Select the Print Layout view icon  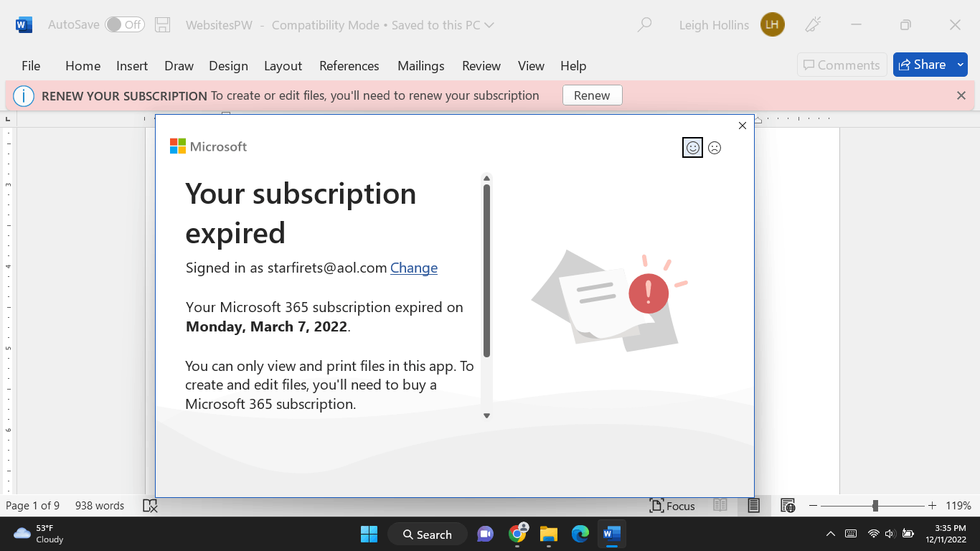click(x=753, y=506)
